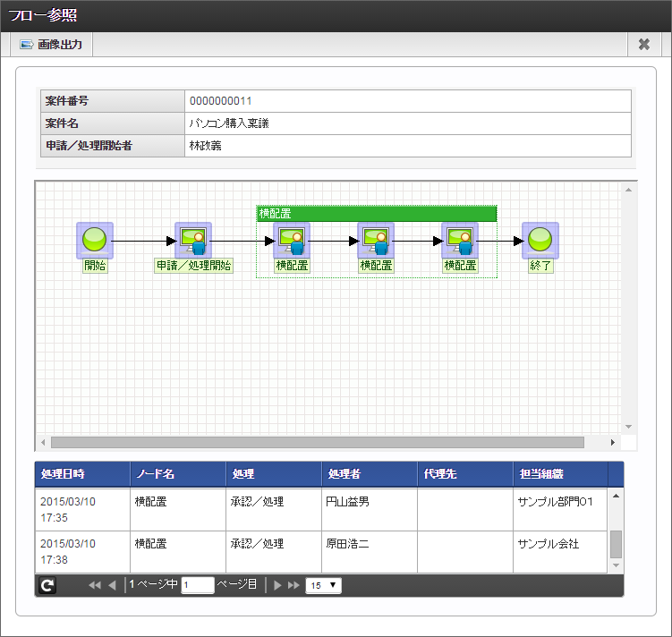Click the rightmost 横配置 approval node icon

coord(460,240)
